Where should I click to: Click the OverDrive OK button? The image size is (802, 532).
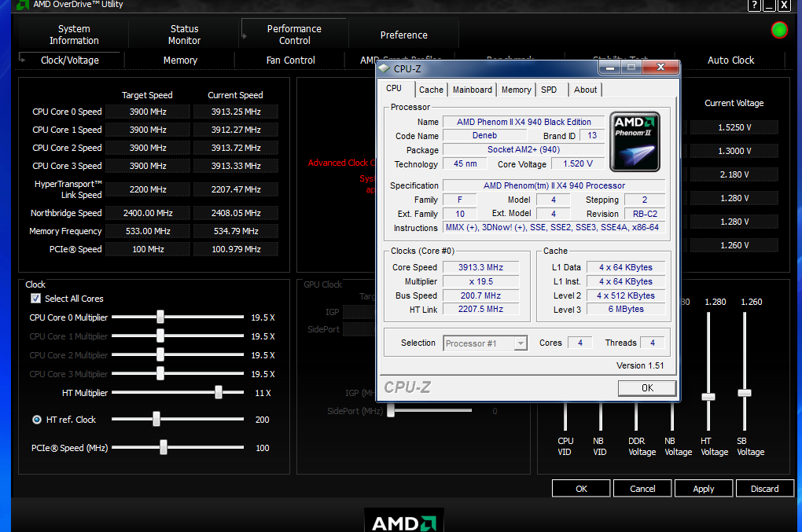point(581,489)
